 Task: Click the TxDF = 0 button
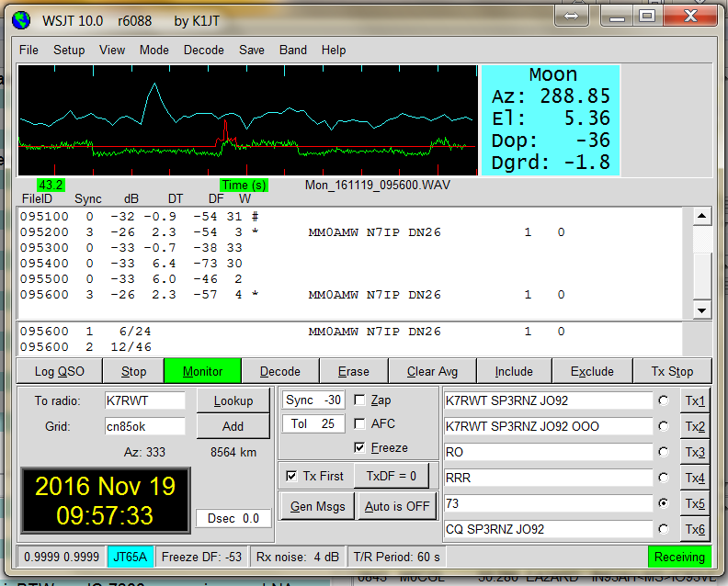391,476
